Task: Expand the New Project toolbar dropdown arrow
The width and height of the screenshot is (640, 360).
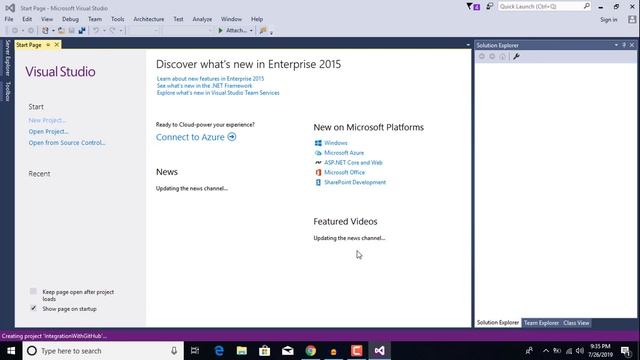Action: click(x=53, y=30)
